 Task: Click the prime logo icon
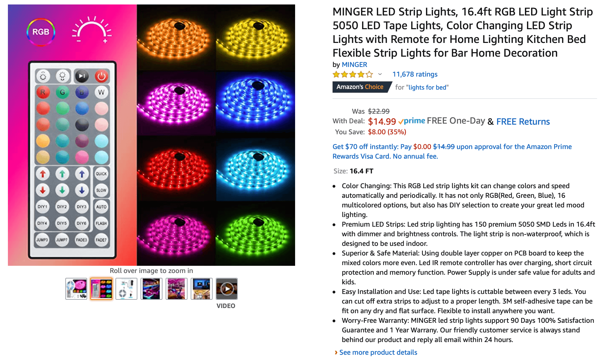tap(412, 121)
